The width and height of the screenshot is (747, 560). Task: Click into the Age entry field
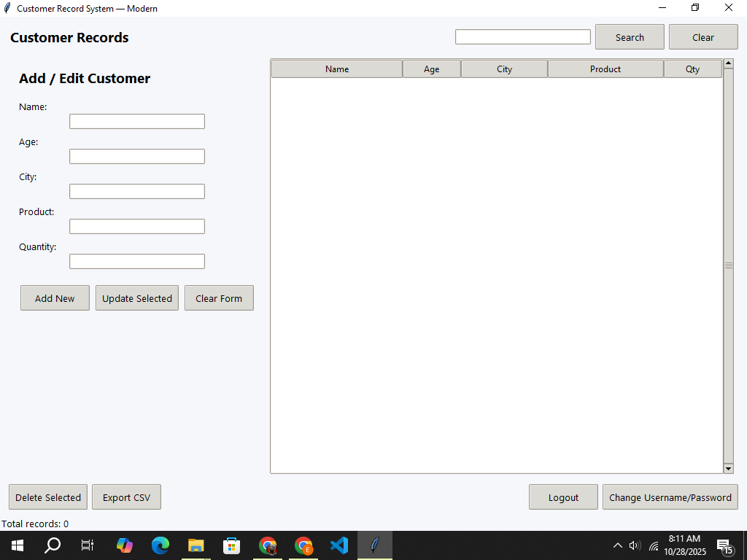click(x=137, y=156)
